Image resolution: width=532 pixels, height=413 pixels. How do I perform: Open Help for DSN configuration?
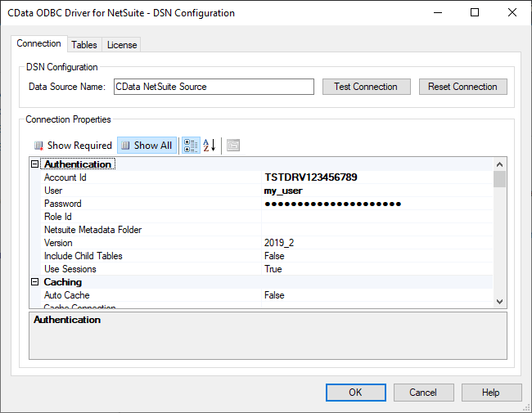click(491, 393)
